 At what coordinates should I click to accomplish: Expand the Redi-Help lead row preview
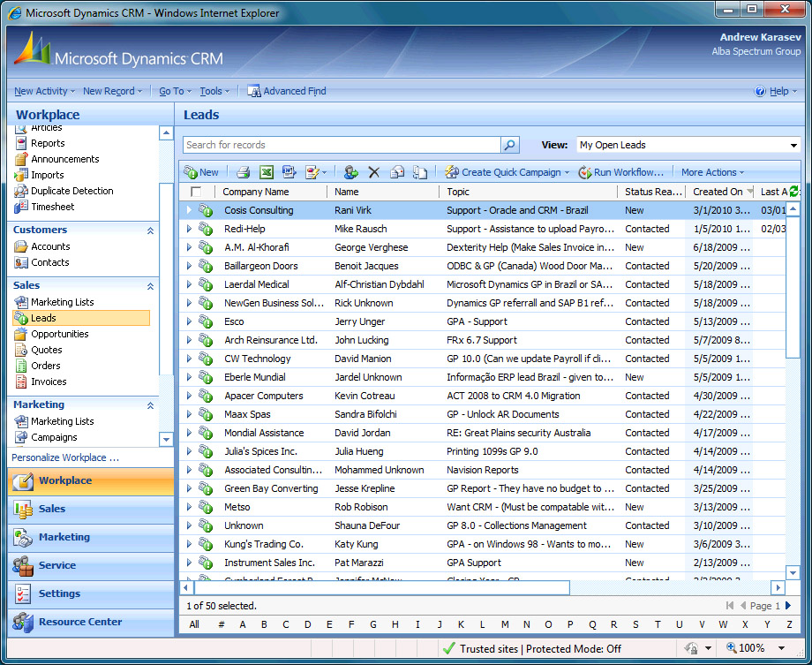coord(189,229)
